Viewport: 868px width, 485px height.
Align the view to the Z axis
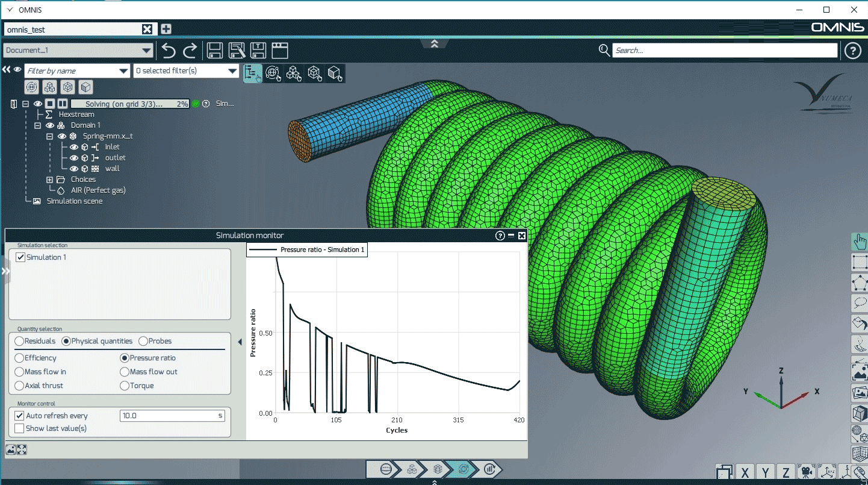pyautogui.click(x=786, y=472)
